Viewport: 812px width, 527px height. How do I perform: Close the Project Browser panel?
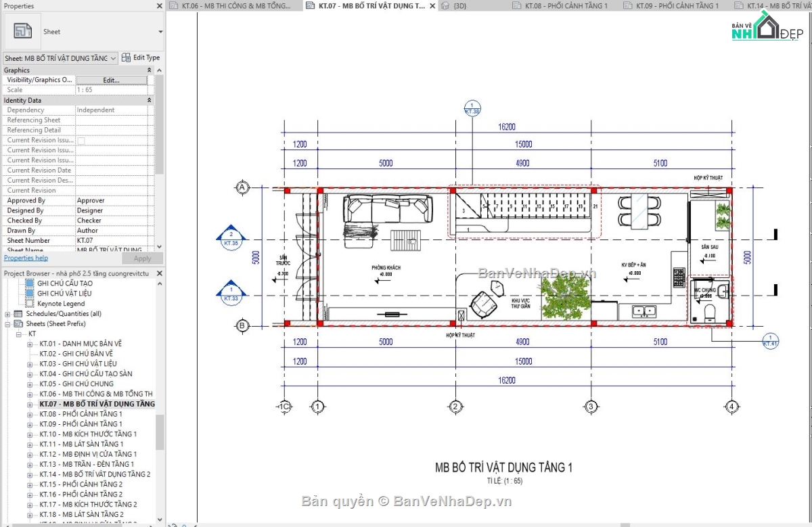(160, 273)
